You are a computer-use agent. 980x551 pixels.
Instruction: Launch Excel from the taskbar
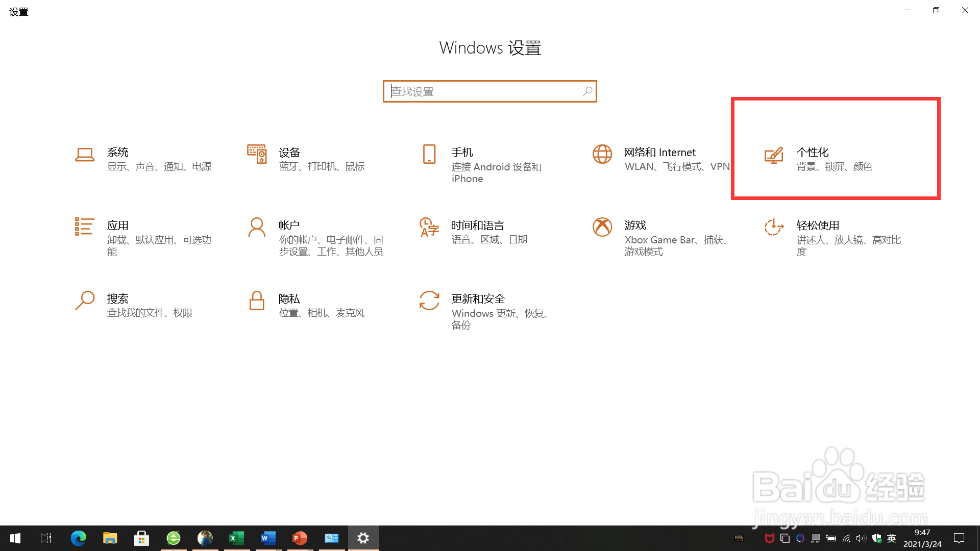click(x=236, y=538)
